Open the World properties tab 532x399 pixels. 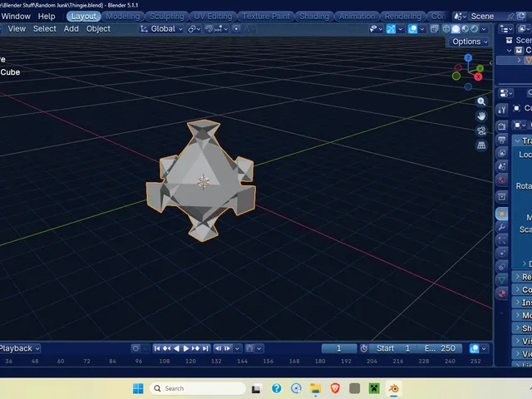point(502,180)
